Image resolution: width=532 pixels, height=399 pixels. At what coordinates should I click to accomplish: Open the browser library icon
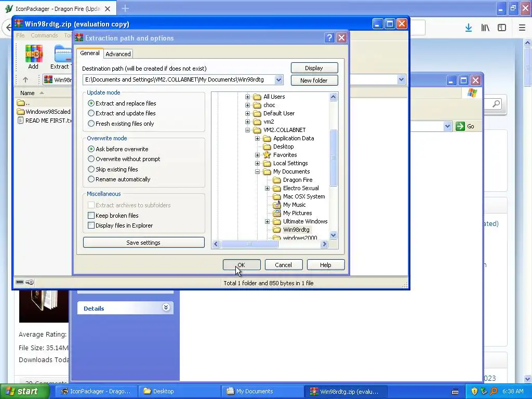coord(485,28)
